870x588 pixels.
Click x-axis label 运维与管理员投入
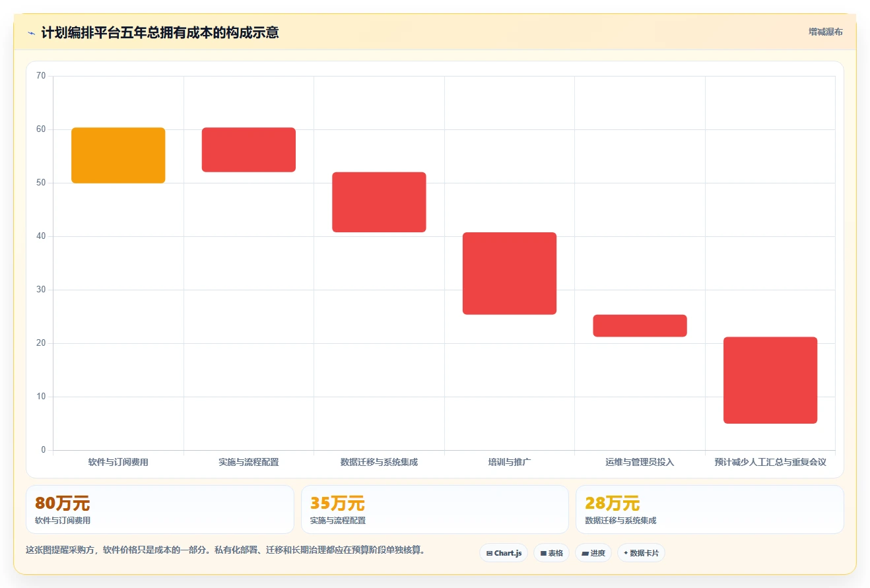pos(640,462)
